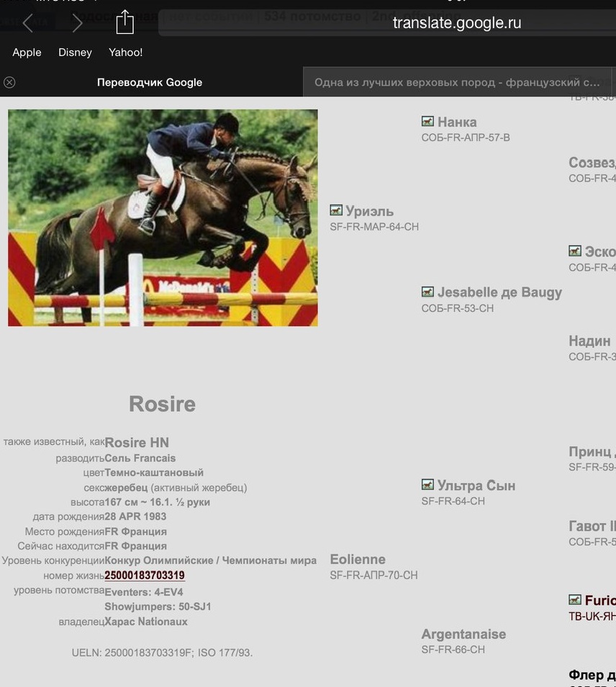Select the birth date 28 APR 1983
Image resolution: width=616 pixels, height=687 pixels.
point(135,516)
